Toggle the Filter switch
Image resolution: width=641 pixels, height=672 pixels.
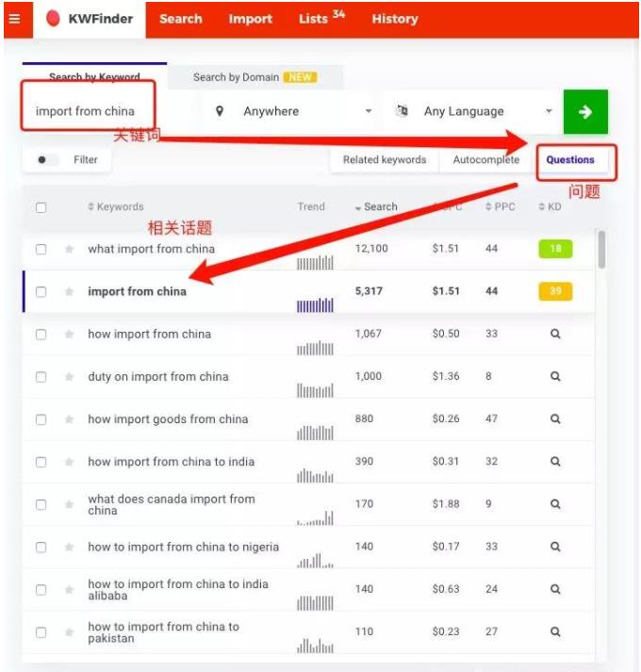click(x=43, y=160)
